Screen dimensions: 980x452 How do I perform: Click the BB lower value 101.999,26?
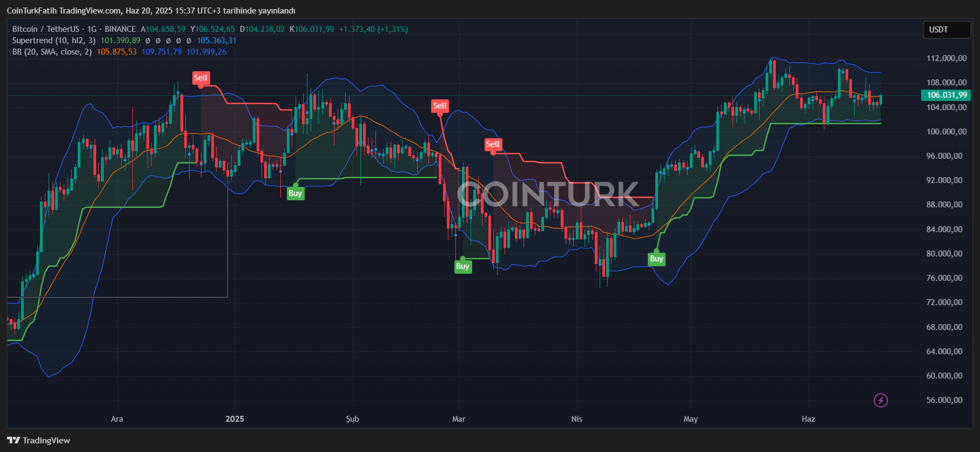pyautogui.click(x=206, y=52)
